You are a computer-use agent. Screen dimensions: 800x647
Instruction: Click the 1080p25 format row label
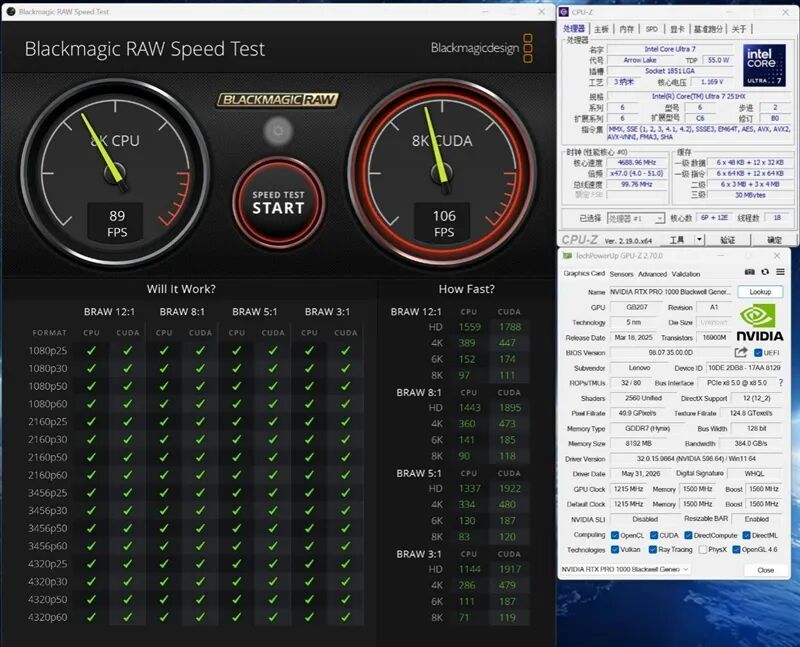[x=47, y=351]
